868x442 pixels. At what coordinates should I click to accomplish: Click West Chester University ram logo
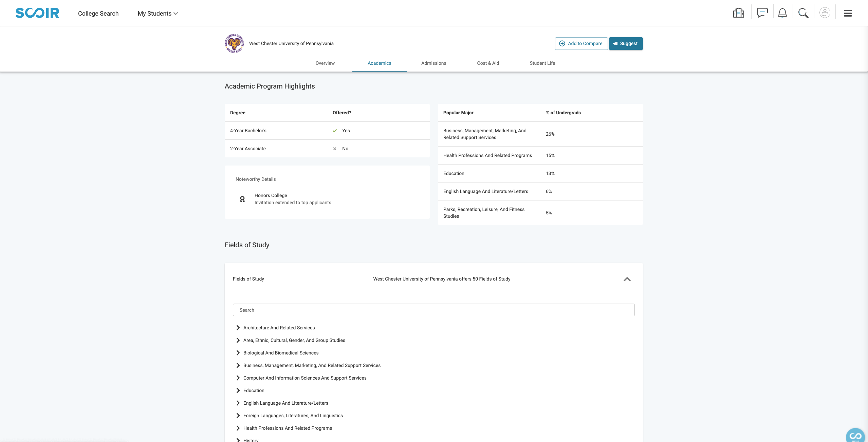coord(234,43)
